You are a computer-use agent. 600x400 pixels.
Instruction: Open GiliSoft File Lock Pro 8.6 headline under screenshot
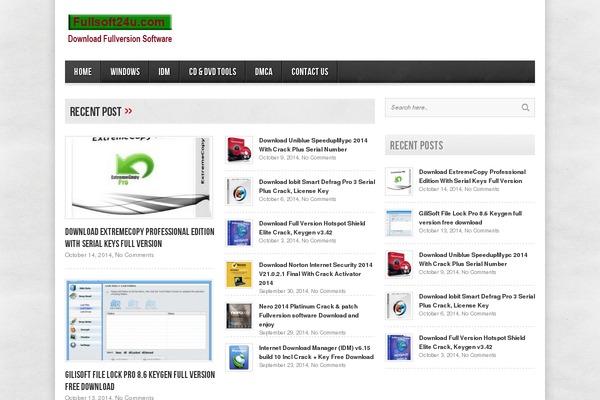[140, 380]
